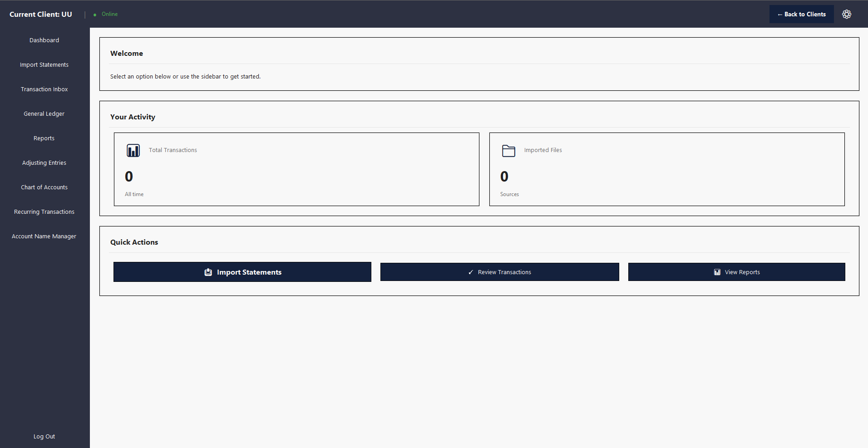Click the Back to Clients button

[801, 14]
